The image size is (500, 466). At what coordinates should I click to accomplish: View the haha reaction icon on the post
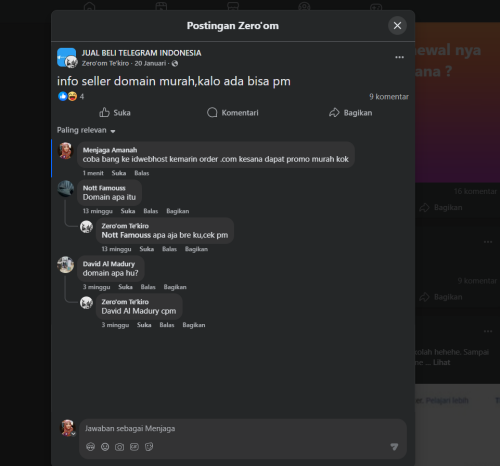pyautogui.click(x=72, y=96)
